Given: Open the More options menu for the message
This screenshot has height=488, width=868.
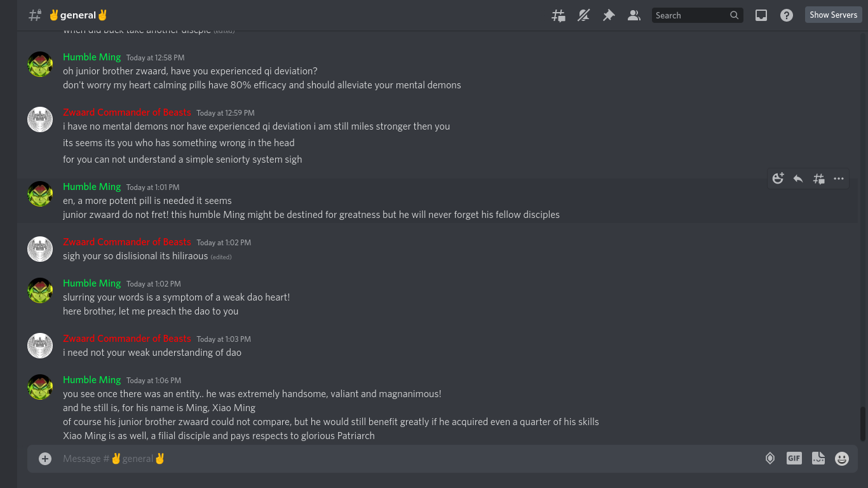Looking at the screenshot, I should (x=839, y=179).
